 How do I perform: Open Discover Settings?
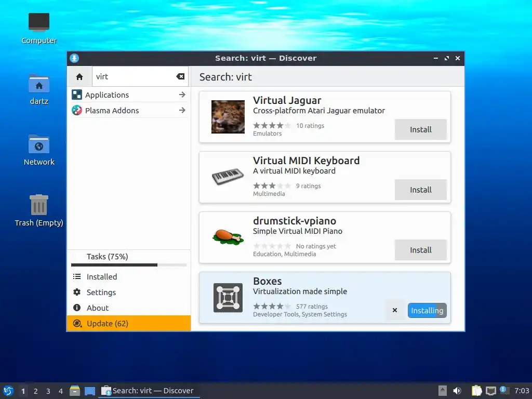(x=129, y=292)
